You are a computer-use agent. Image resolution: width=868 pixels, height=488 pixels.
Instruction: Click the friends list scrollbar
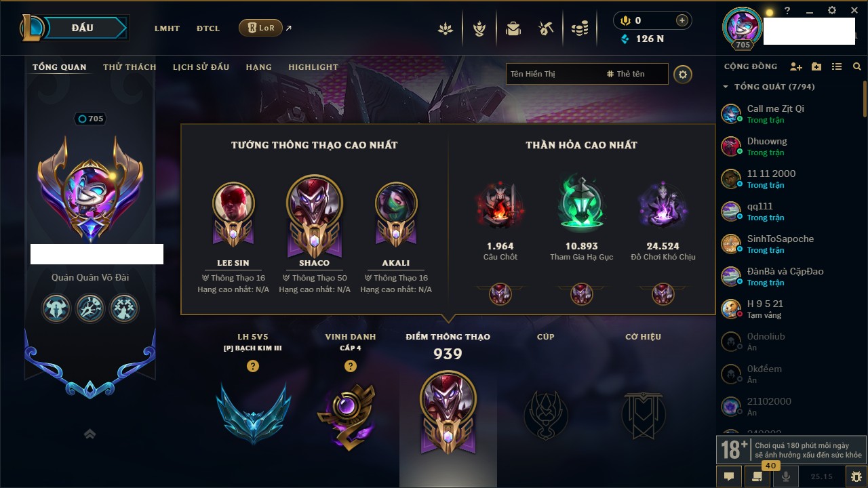[x=865, y=98]
